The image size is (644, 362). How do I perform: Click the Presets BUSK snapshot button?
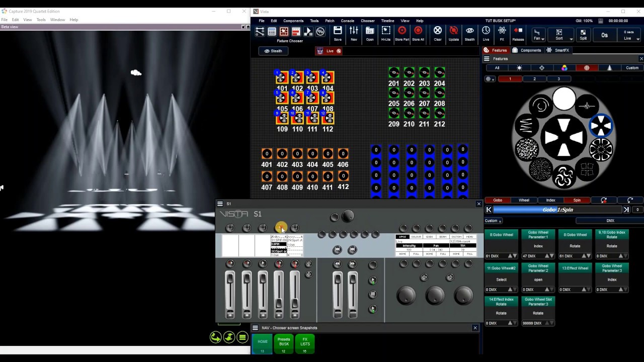pos(284,344)
